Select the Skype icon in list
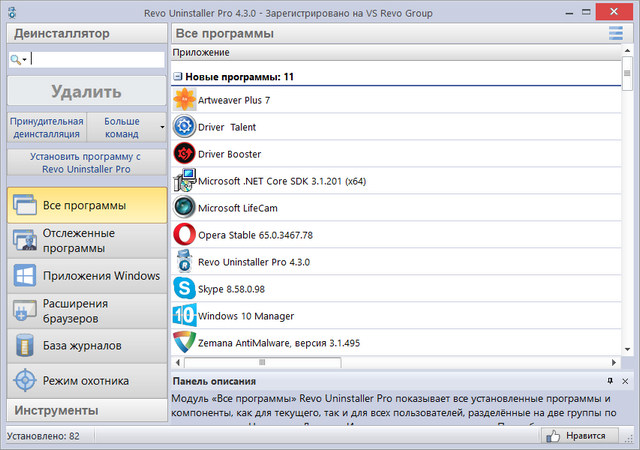This screenshot has height=450, width=640. [x=184, y=289]
